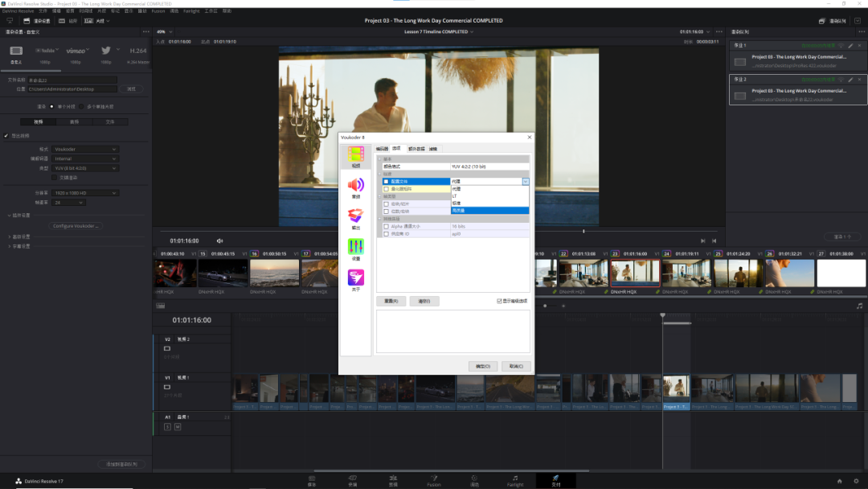Image resolution: width=868 pixels, height=489 pixels.
Task: Choose the Twitter render preset
Action: pyautogui.click(x=106, y=51)
